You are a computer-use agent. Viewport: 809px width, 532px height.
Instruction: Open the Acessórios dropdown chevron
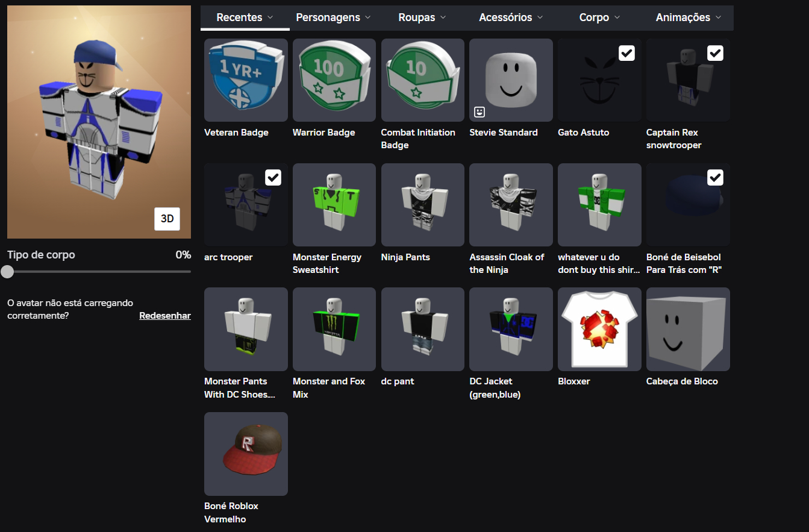click(x=540, y=17)
